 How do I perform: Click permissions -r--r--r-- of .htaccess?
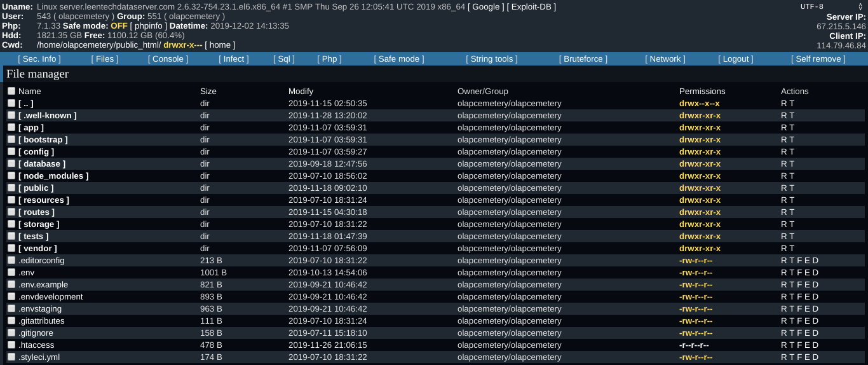(694, 345)
